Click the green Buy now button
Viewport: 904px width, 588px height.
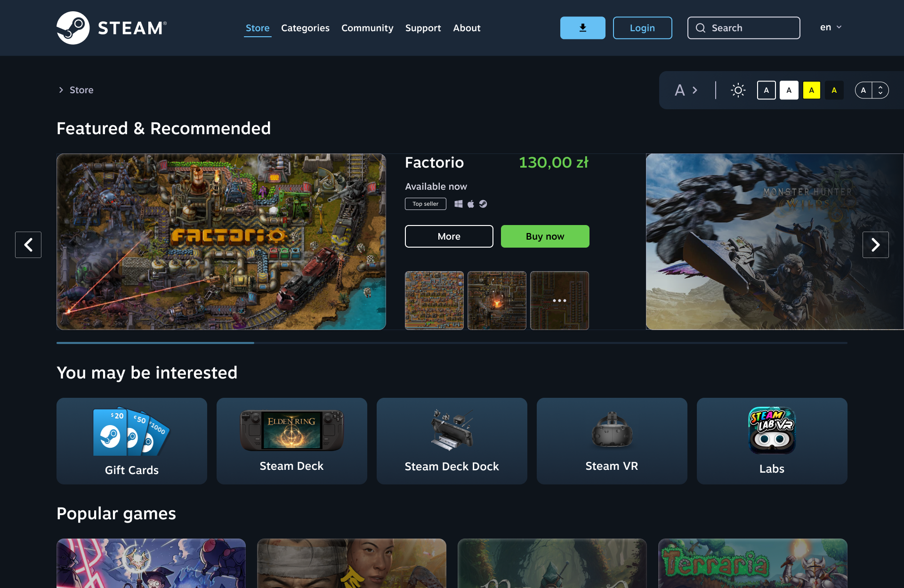pos(545,236)
